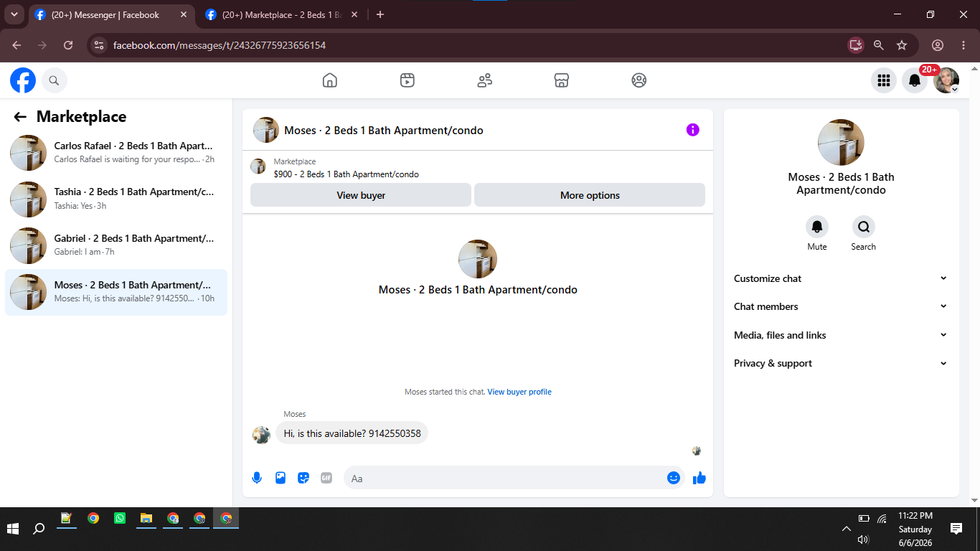Open the Carlos Rafael conversation
Viewport: 980px width, 551px height.
tap(116, 153)
